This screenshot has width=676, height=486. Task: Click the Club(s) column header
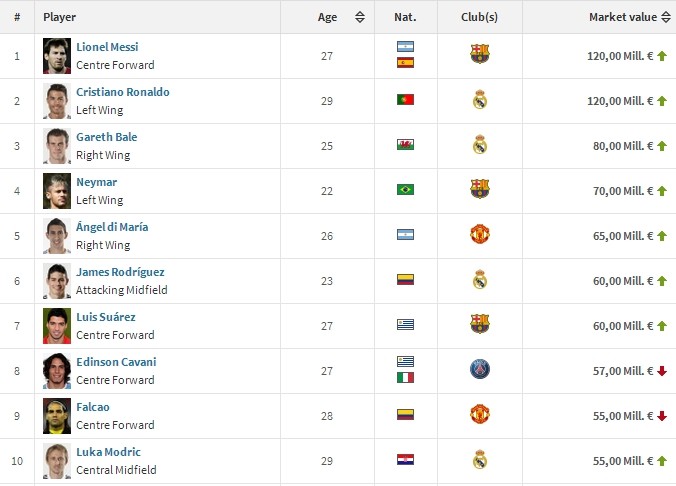[479, 17]
